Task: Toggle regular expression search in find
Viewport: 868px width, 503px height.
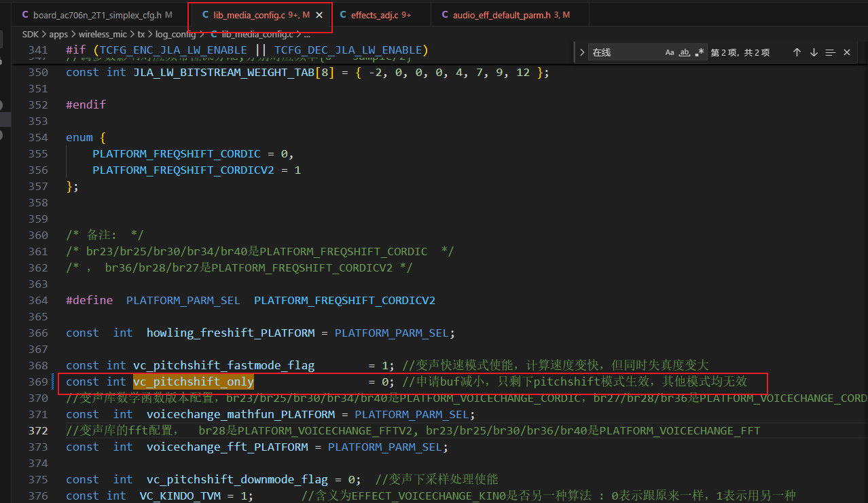Action: coord(700,52)
